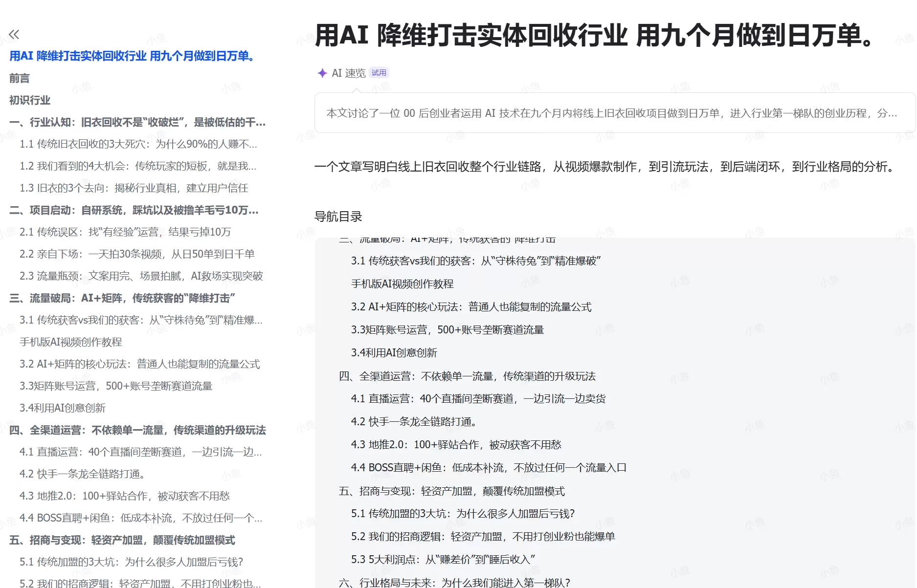
Task: Collapse the table of contents sidebar
Action: pos(15,34)
